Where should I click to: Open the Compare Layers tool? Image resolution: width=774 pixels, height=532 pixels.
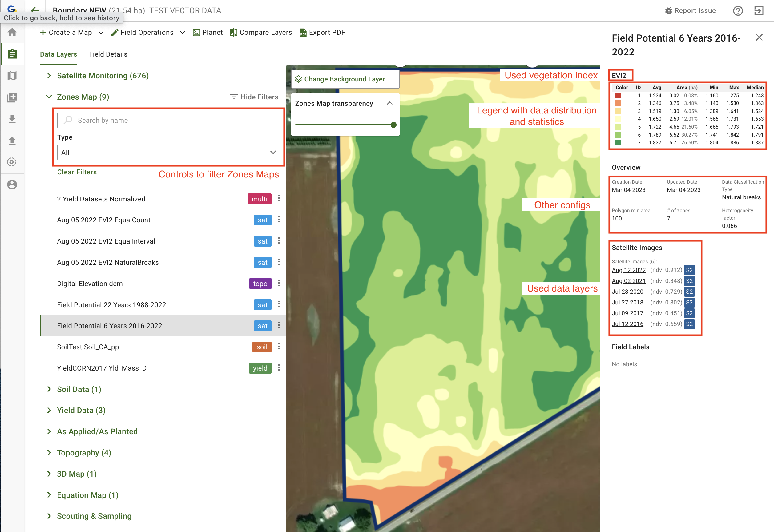coord(261,32)
